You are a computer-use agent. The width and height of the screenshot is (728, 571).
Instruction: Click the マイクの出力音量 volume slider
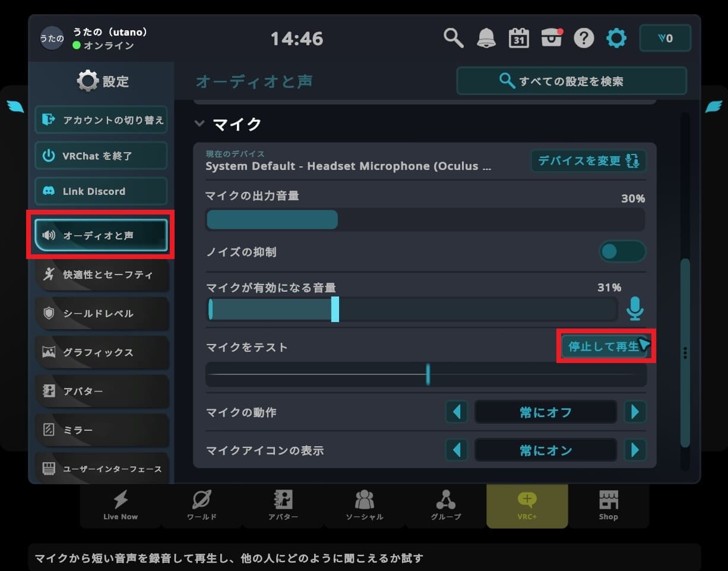[425, 220]
